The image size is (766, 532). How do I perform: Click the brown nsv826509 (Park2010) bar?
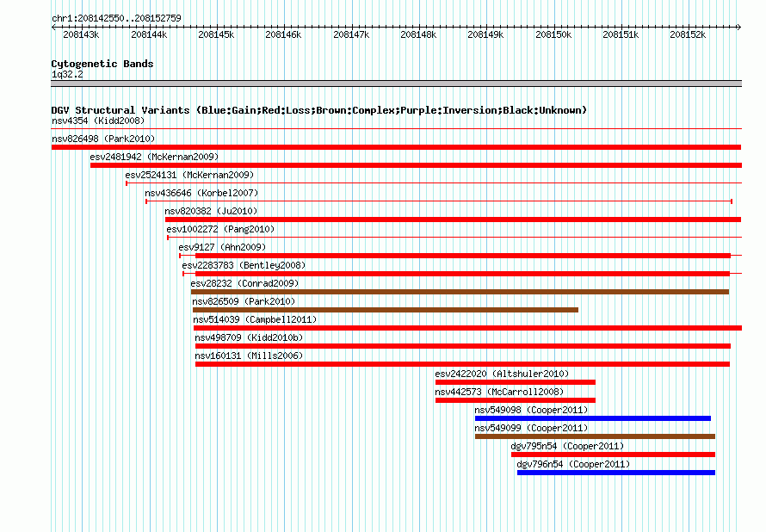click(x=386, y=310)
